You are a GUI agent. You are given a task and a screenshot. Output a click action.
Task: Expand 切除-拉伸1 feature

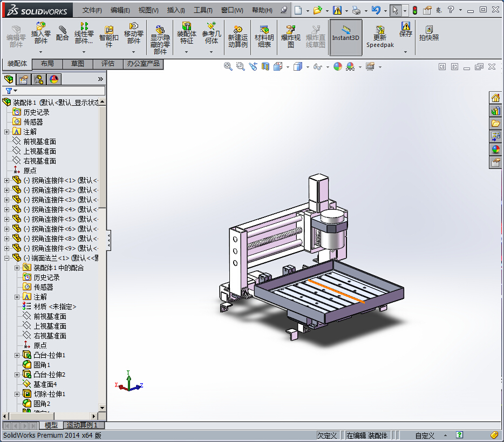(x=17, y=394)
